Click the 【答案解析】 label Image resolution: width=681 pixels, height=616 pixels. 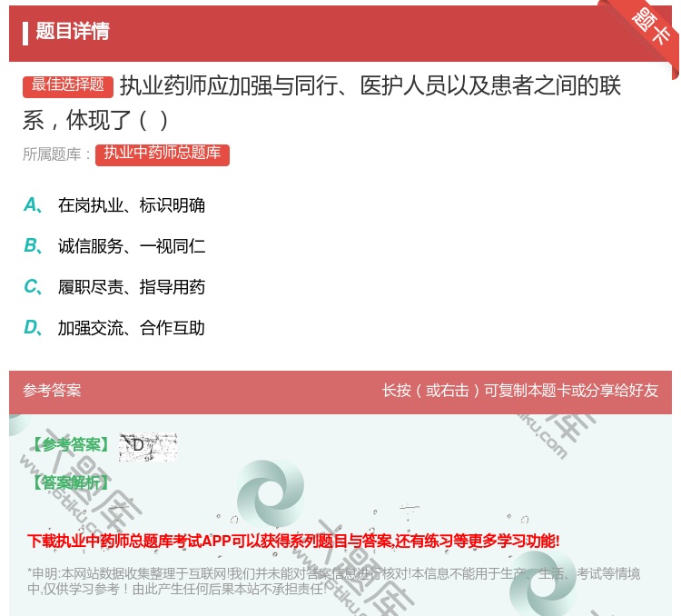click(71, 482)
